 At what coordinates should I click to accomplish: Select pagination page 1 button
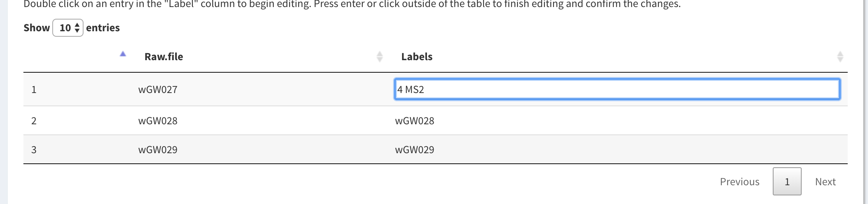coord(787,181)
